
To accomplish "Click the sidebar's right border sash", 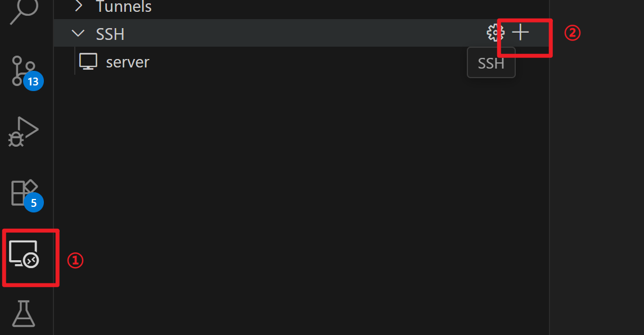I will [549, 168].
